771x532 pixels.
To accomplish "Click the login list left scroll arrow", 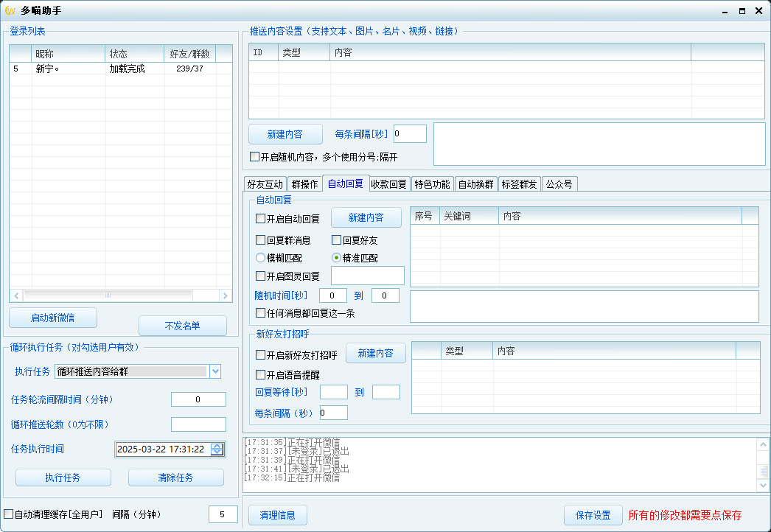I will [x=16, y=295].
